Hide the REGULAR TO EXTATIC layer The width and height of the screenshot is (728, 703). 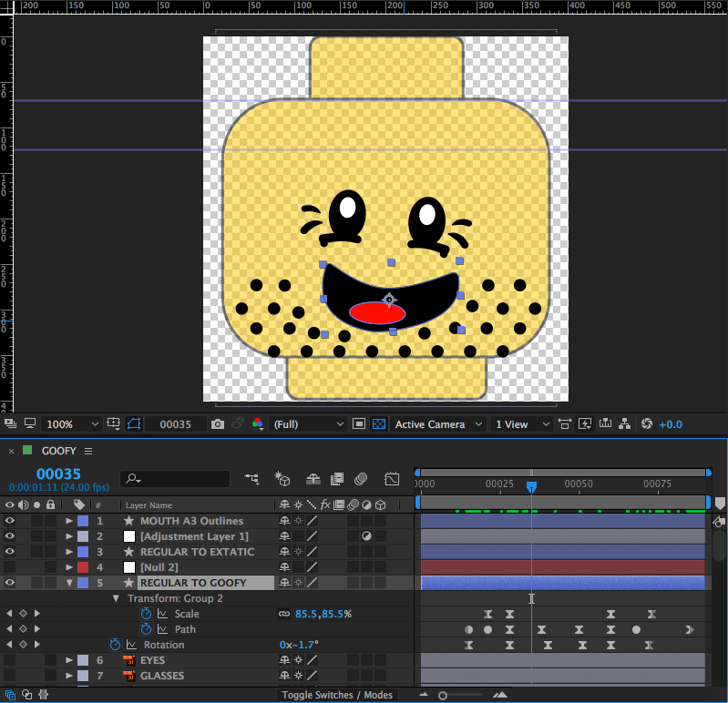coord(10,552)
